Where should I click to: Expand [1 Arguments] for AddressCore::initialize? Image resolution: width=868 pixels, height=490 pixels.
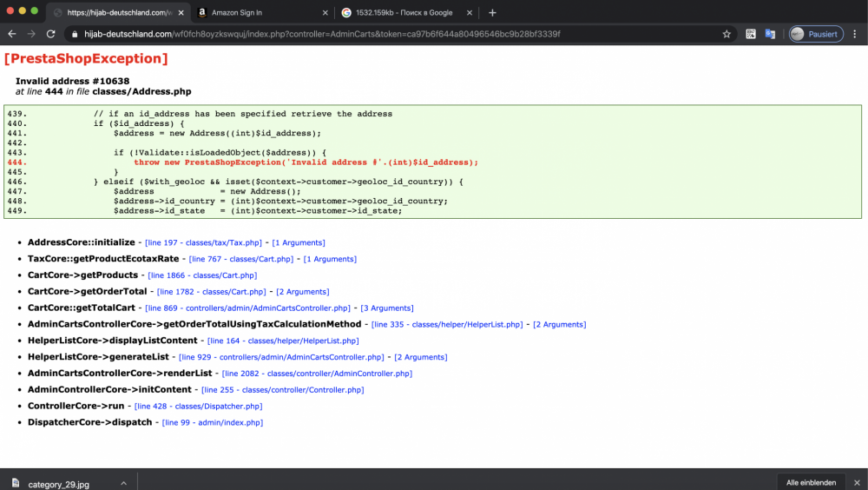(x=298, y=243)
